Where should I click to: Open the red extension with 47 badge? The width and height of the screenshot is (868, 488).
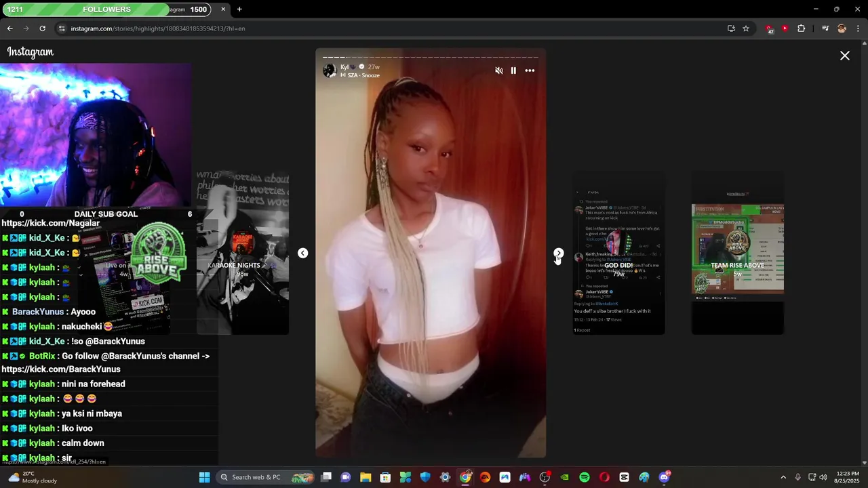pos(769,28)
